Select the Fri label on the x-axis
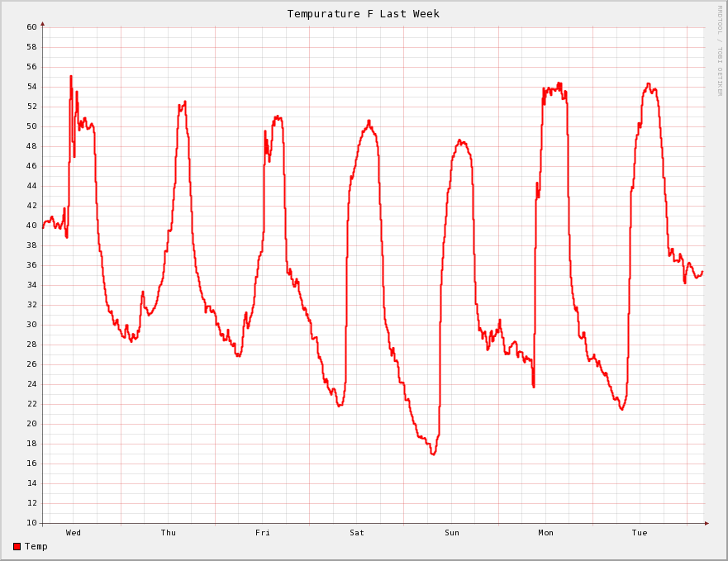 [x=263, y=533]
